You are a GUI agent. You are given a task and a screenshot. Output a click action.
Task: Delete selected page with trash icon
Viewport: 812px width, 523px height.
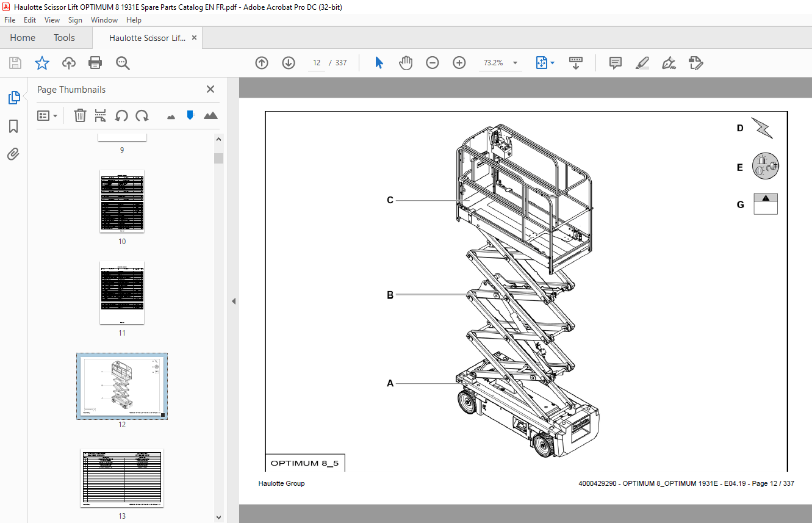pyautogui.click(x=80, y=115)
